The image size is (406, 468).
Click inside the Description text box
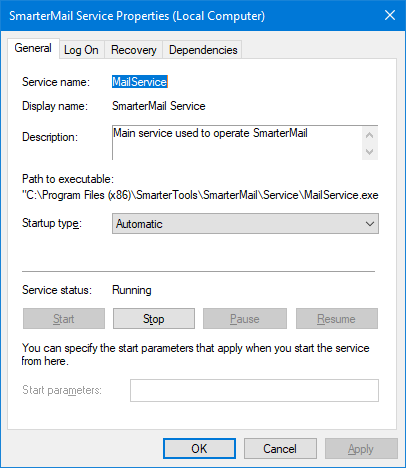[x=237, y=143]
